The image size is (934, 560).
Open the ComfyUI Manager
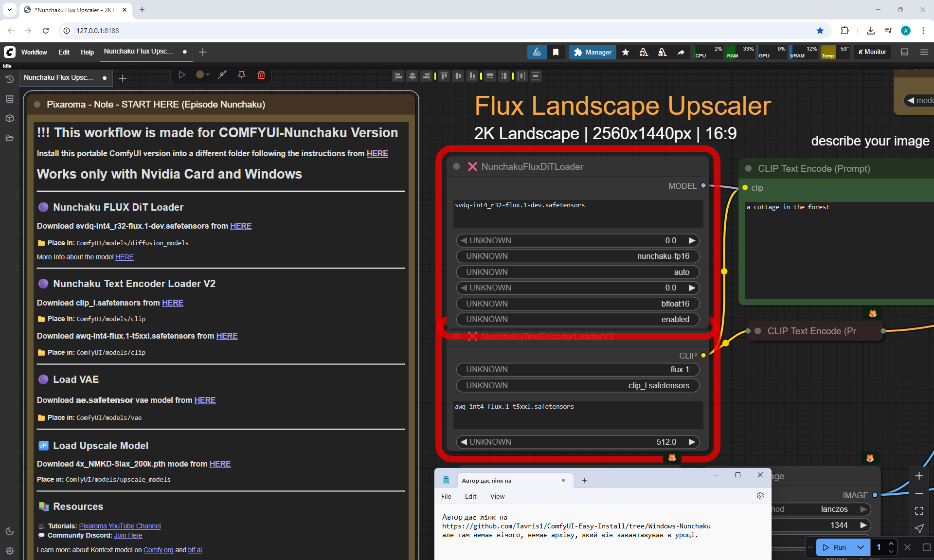point(593,52)
